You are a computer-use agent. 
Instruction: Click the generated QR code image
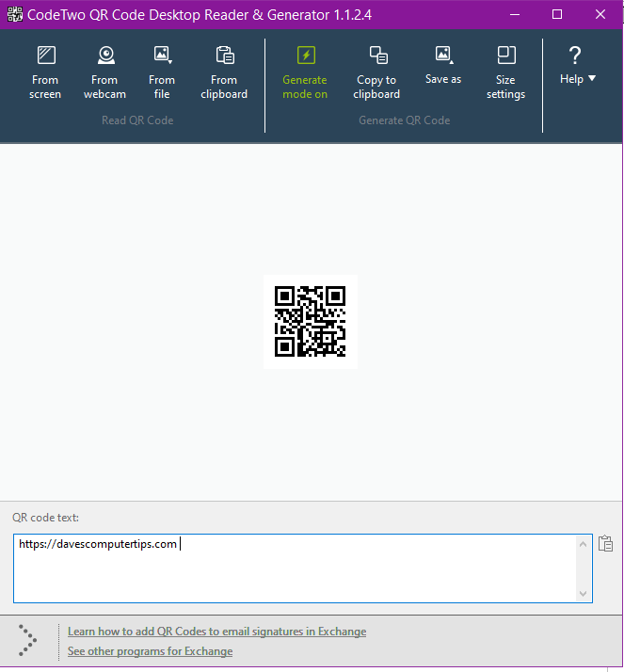tap(311, 322)
